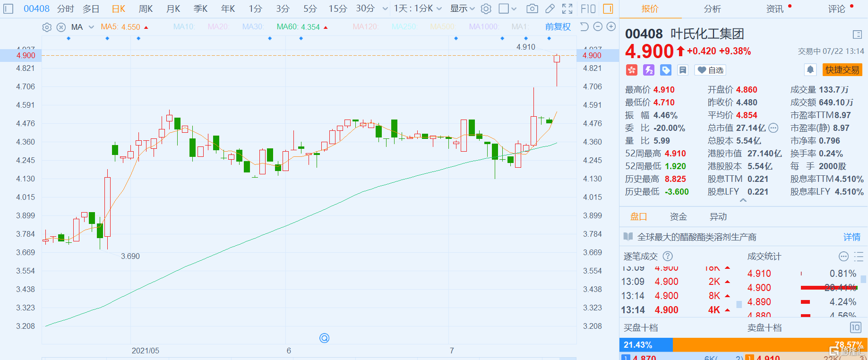Click the zoom out minus icon on chart
The height and width of the screenshot is (360, 868).
point(598,27)
